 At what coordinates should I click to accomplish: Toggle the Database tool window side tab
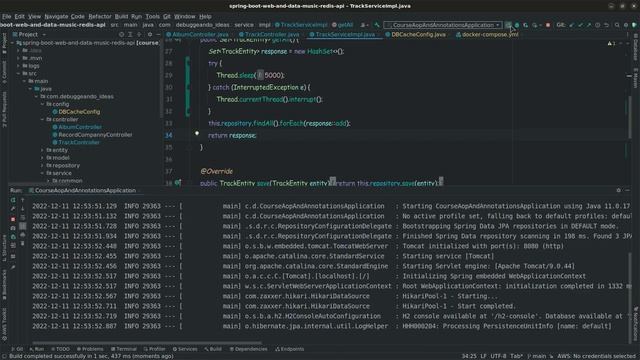(x=636, y=47)
